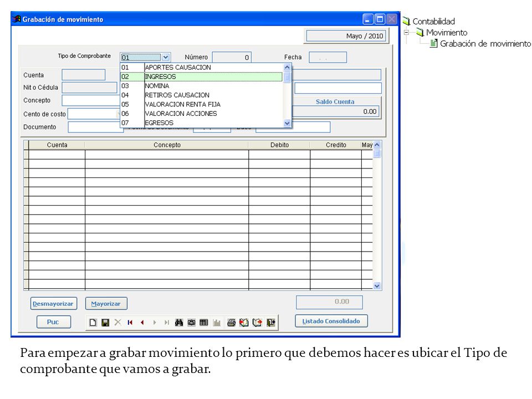Click the Contabilidad book icon in tree
This screenshot has height=399, width=532.
coord(406,22)
